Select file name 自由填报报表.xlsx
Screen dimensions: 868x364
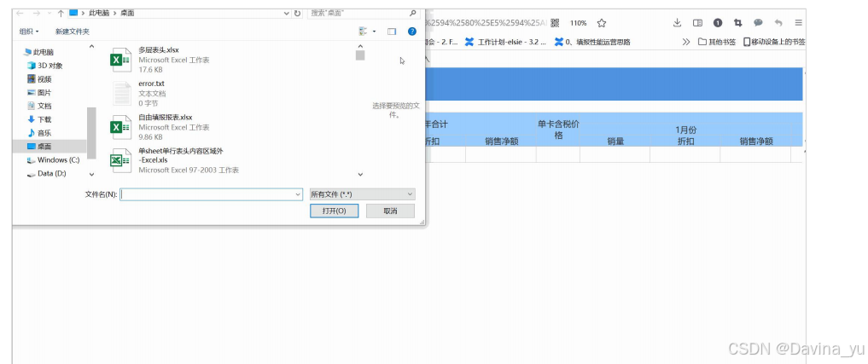pyautogui.click(x=166, y=118)
